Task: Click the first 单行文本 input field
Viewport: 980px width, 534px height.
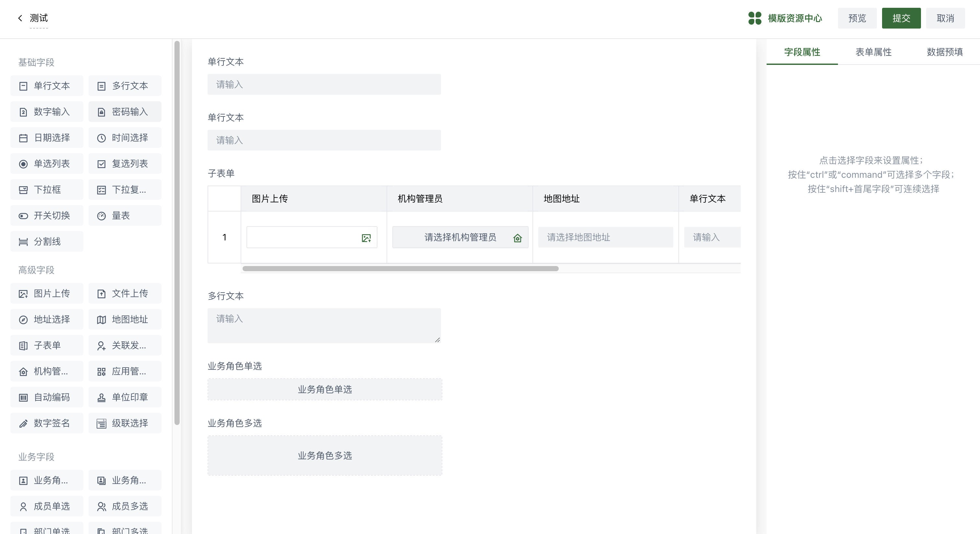Action: tap(324, 84)
